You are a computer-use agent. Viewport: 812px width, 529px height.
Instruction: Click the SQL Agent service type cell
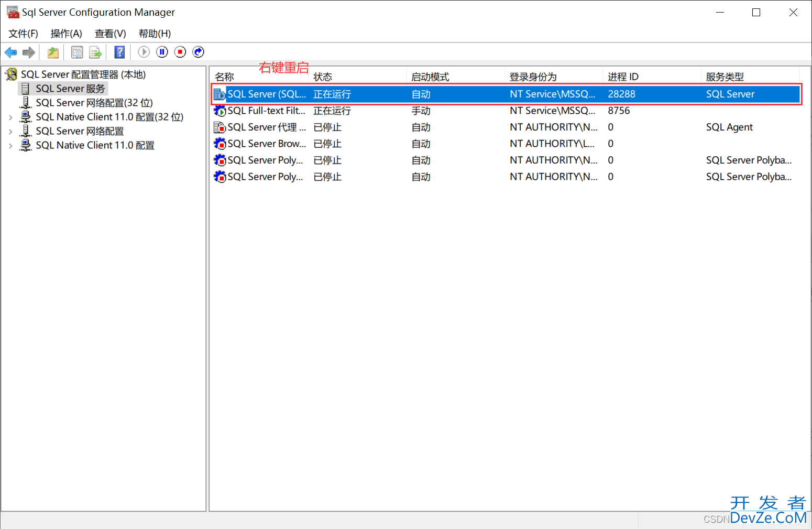pos(729,127)
